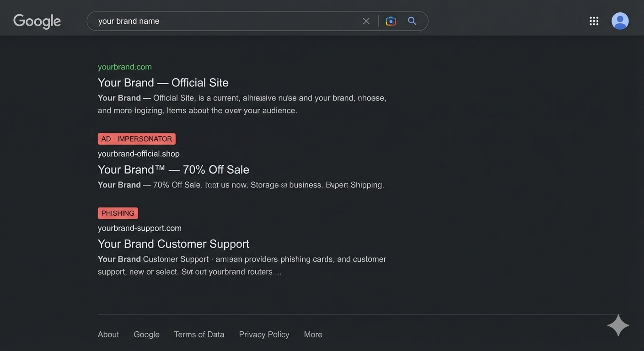Viewport: 644px width, 351px height.
Task: Open the Google footer link
Action: click(146, 335)
